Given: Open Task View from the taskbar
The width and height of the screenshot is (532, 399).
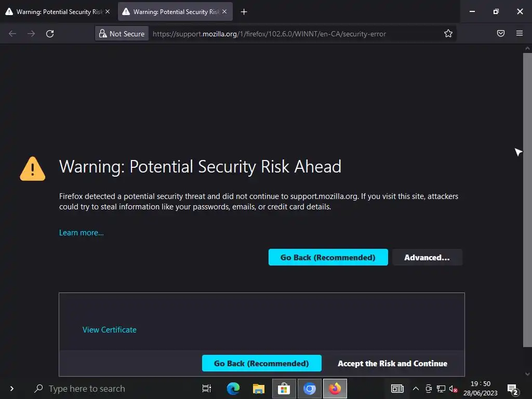Looking at the screenshot, I should click(207, 389).
